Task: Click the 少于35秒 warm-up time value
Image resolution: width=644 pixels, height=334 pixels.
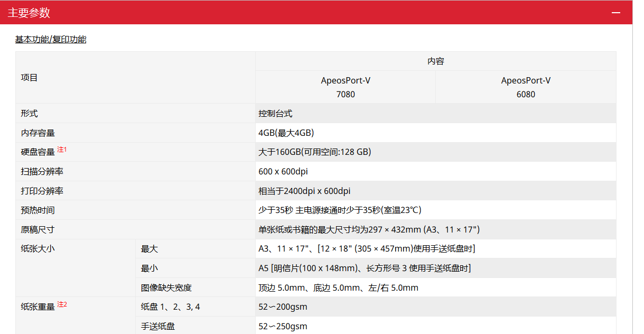Action: pyautogui.click(x=340, y=210)
